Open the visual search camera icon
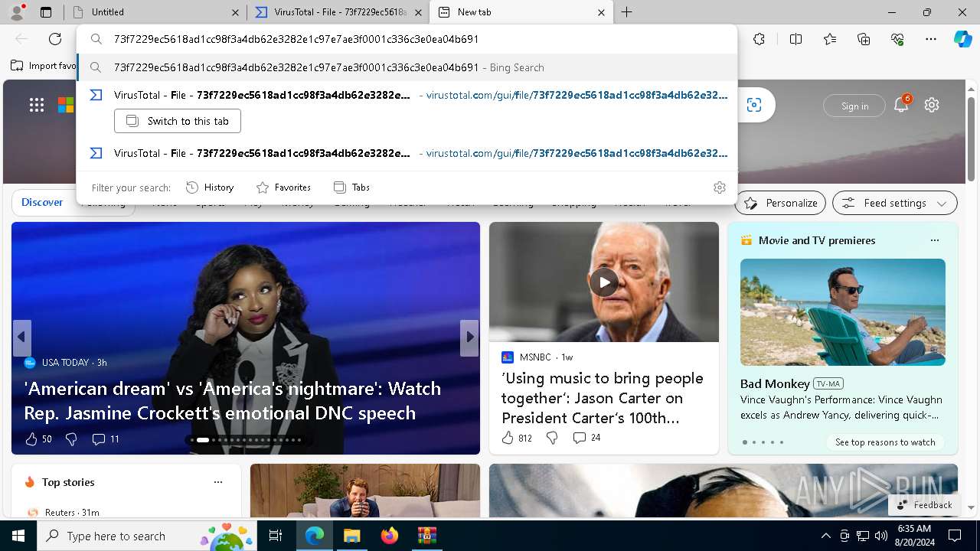The height and width of the screenshot is (551, 980). point(754,105)
